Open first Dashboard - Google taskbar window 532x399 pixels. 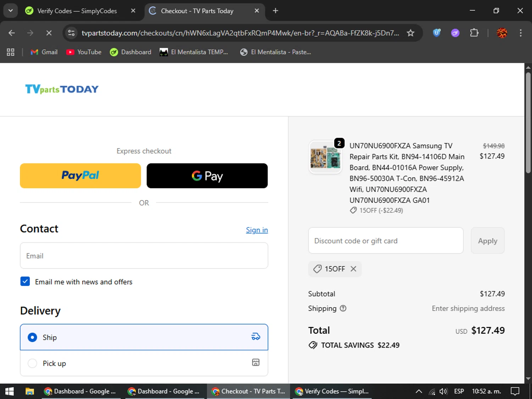click(x=81, y=391)
